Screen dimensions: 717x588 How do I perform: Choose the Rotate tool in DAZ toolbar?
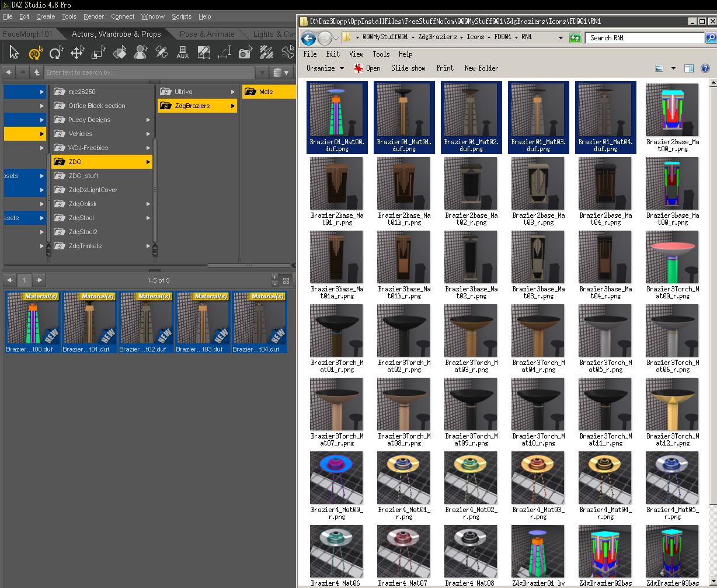(x=56, y=53)
